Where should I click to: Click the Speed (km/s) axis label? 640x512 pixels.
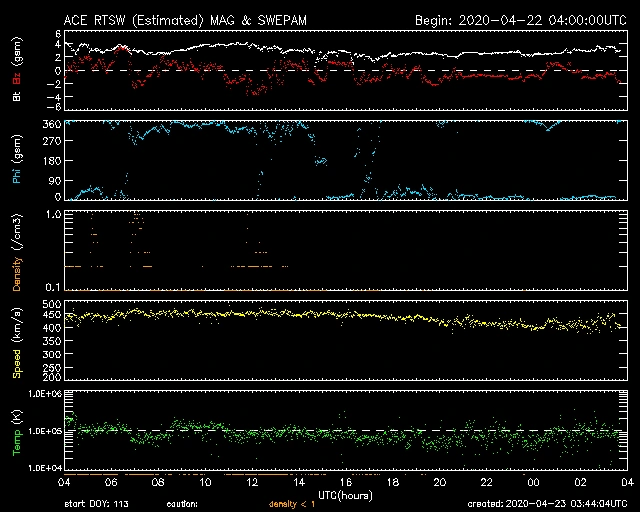[x=17, y=340]
